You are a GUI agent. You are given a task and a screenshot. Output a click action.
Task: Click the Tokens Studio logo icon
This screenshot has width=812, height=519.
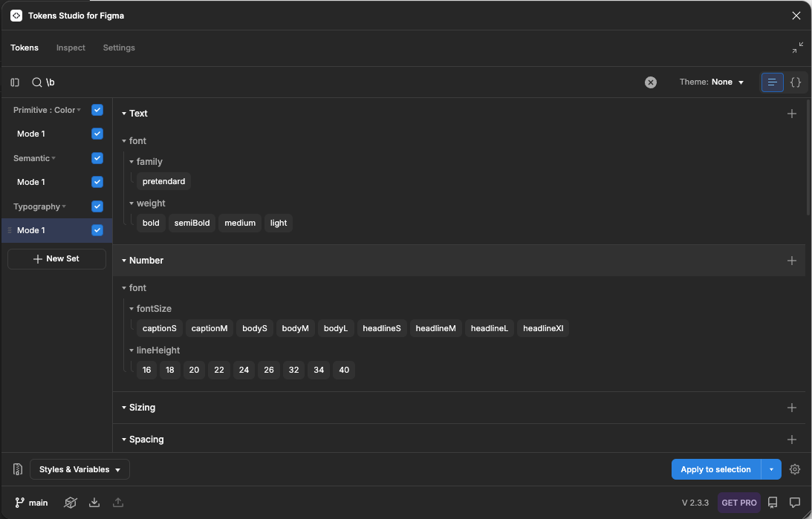[16, 16]
